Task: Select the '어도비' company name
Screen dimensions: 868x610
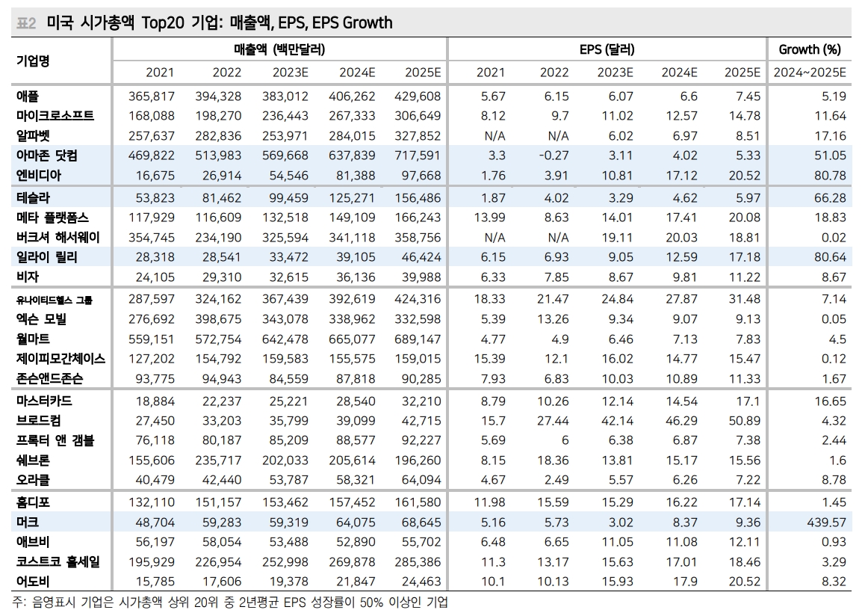Action: click(x=33, y=582)
